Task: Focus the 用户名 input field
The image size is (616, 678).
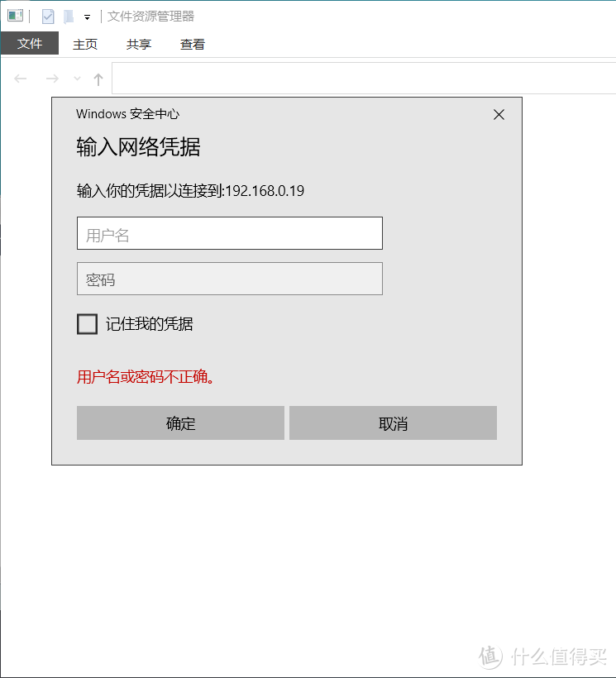Action: click(x=230, y=233)
